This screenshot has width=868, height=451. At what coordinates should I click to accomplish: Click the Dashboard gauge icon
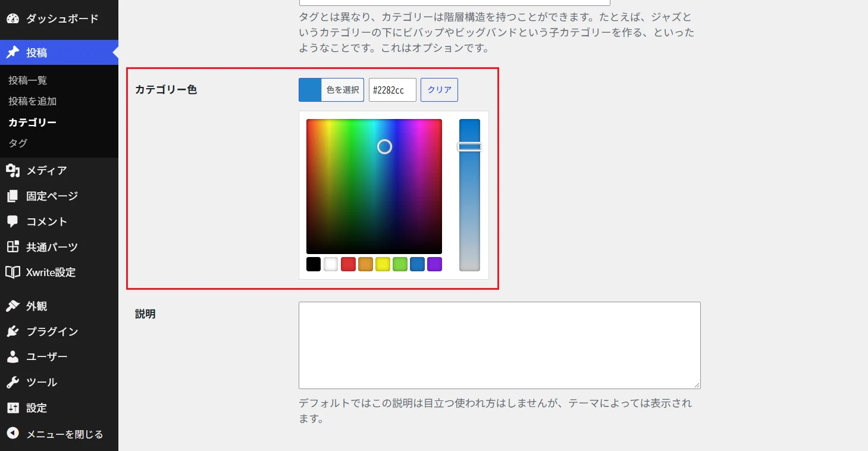point(13,18)
